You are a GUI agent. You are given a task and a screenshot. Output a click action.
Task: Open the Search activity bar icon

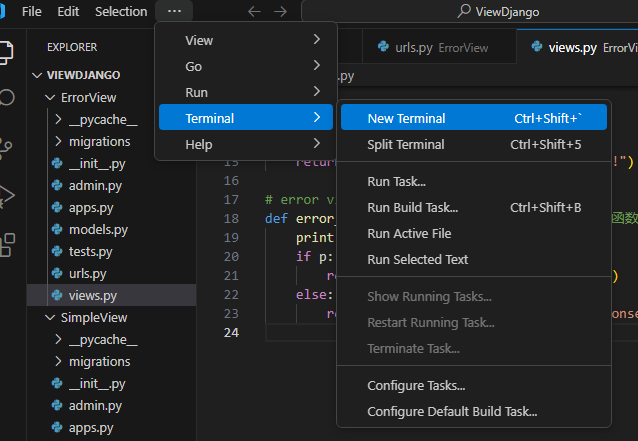(6, 98)
